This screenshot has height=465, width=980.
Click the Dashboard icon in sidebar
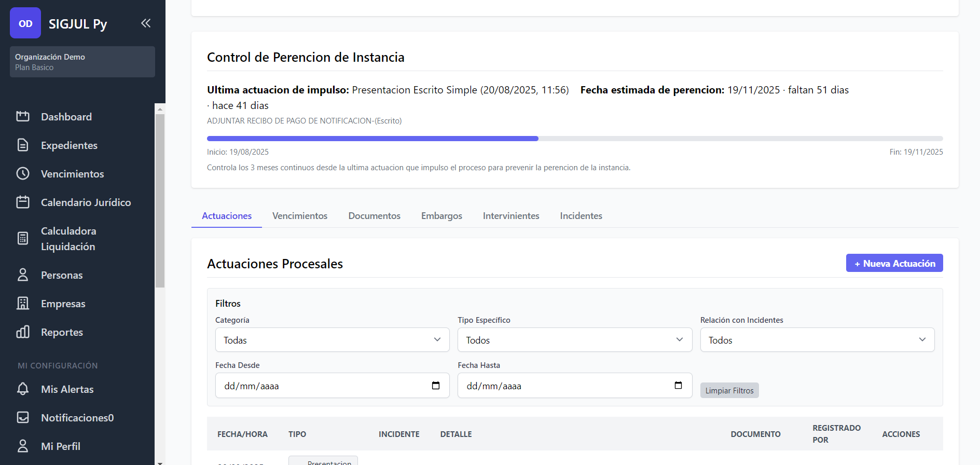pyautogui.click(x=23, y=117)
